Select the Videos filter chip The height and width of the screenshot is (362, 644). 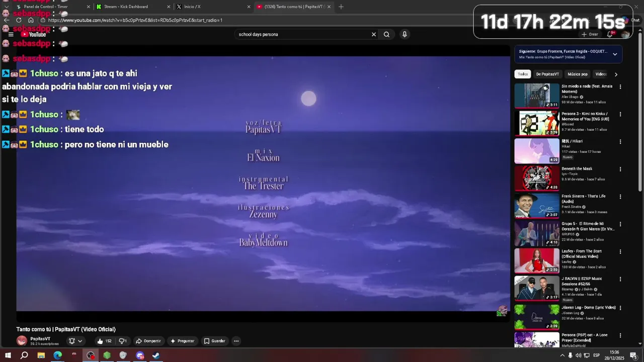(x=601, y=74)
